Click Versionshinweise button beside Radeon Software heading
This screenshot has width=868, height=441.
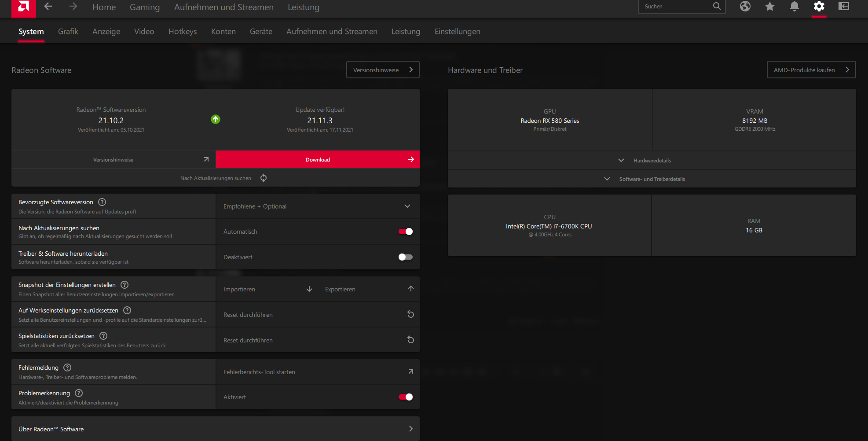pyautogui.click(x=383, y=70)
